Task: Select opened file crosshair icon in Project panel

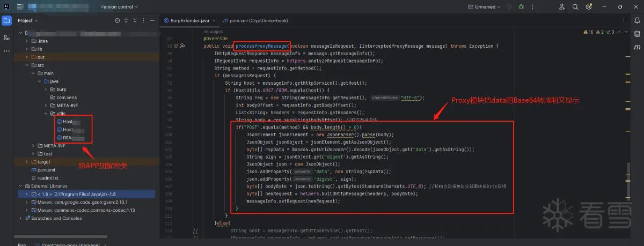Action: [x=118, y=20]
